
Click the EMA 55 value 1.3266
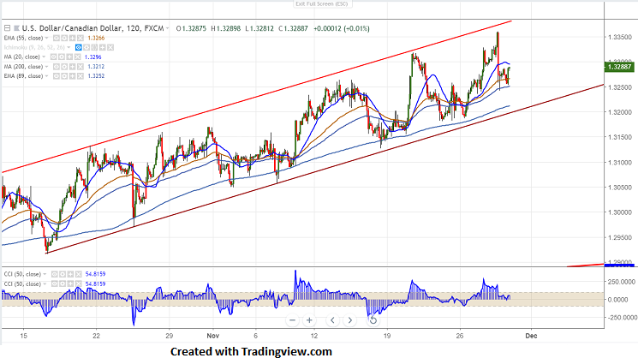click(97, 38)
